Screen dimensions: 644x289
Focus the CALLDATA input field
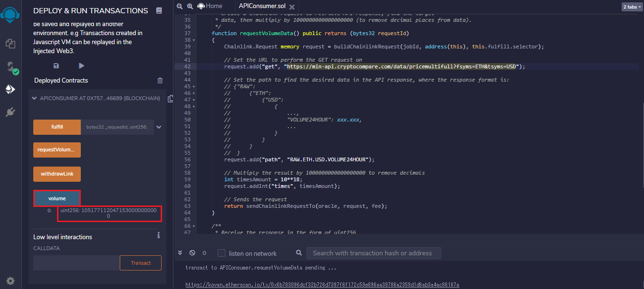pos(77,263)
